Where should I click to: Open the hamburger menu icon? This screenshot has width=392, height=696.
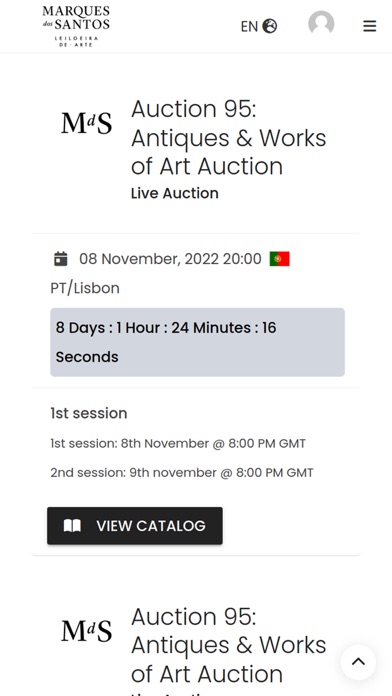point(369,26)
